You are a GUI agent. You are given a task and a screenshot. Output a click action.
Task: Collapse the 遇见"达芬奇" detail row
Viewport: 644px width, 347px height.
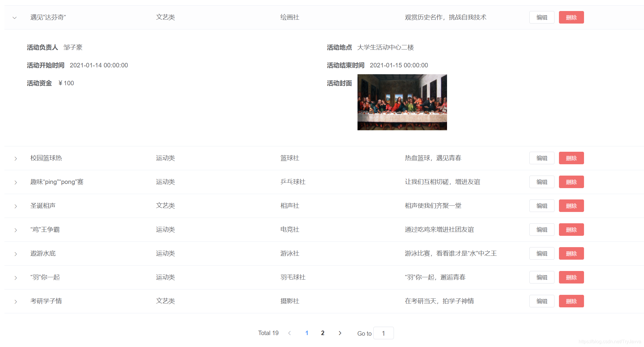(15, 17)
